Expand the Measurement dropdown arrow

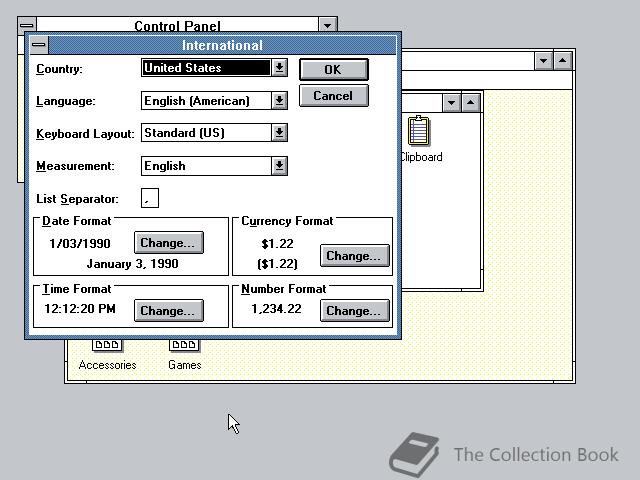click(279, 166)
